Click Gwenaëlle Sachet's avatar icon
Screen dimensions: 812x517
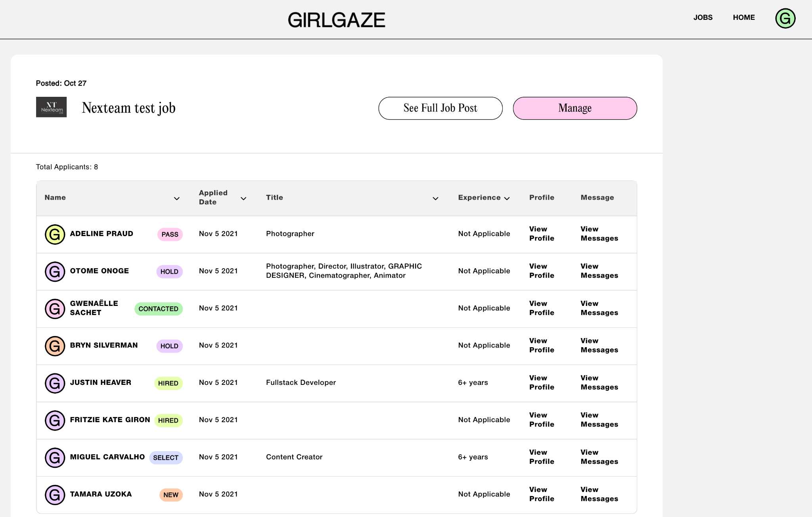[55, 309]
